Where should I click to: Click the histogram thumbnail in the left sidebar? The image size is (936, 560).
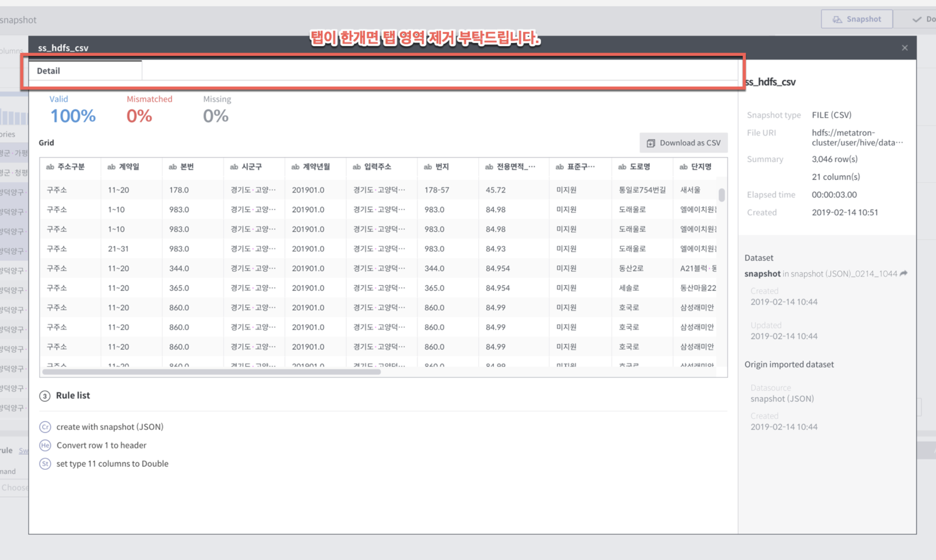click(13, 117)
